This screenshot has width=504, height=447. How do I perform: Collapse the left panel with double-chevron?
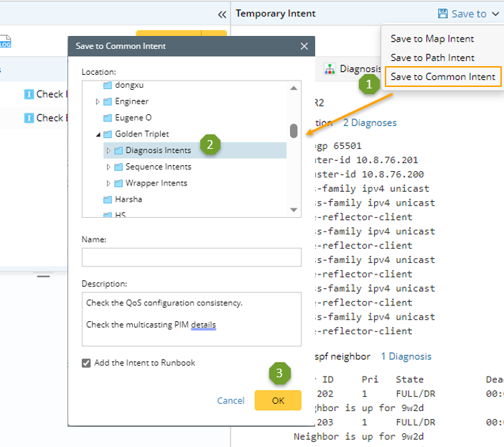222,14
